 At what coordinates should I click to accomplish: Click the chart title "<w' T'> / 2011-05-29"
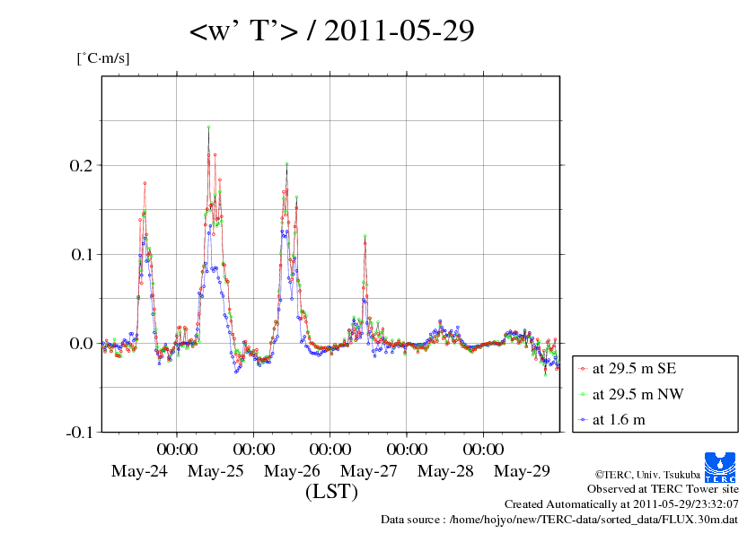(331, 31)
